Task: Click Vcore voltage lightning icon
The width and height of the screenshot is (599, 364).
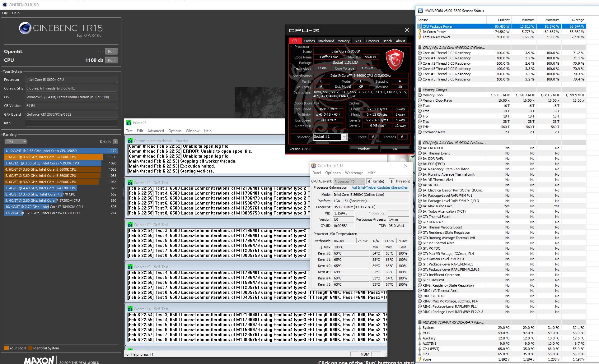Action: pos(420,359)
